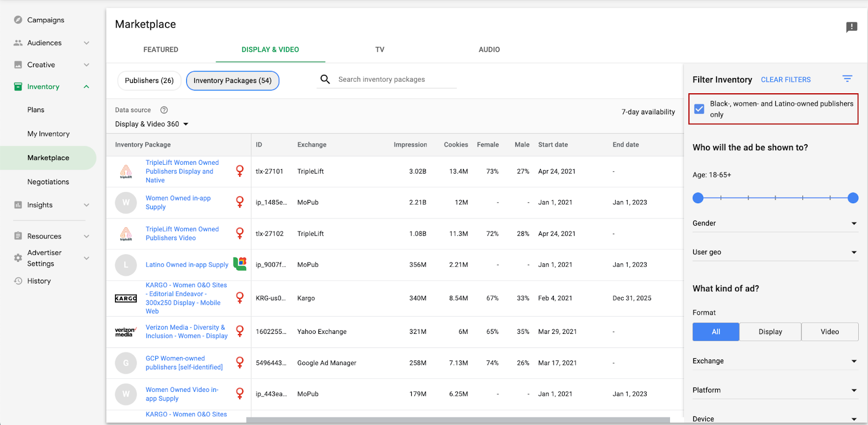Image resolution: width=868 pixels, height=425 pixels.
Task: Click the green Inventory icon
Action: [x=18, y=87]
